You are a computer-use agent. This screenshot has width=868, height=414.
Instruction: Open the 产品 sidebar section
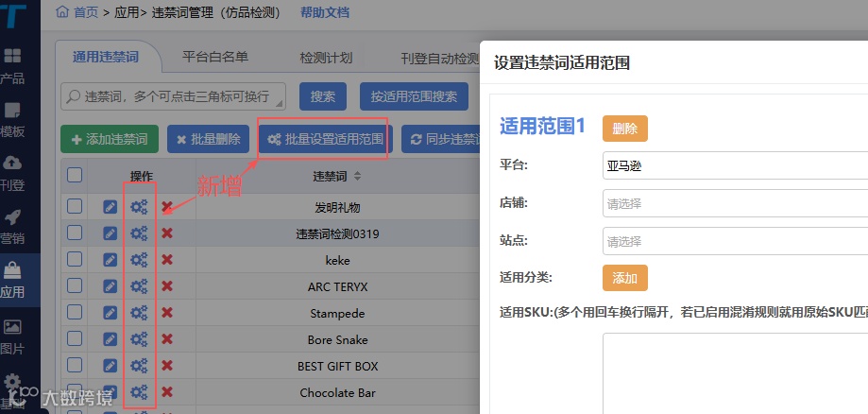12,66
